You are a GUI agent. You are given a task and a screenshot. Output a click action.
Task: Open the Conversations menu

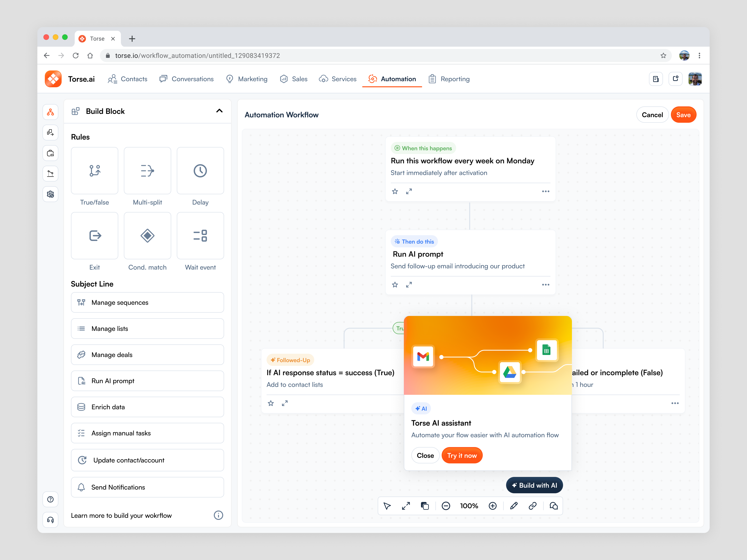(x=187, y=79)
